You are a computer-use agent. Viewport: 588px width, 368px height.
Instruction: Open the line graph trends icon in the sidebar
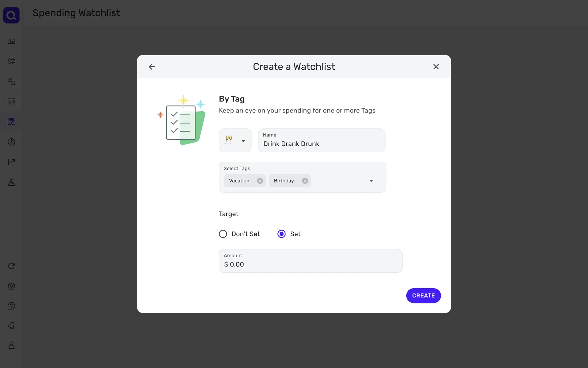[11, 162]
